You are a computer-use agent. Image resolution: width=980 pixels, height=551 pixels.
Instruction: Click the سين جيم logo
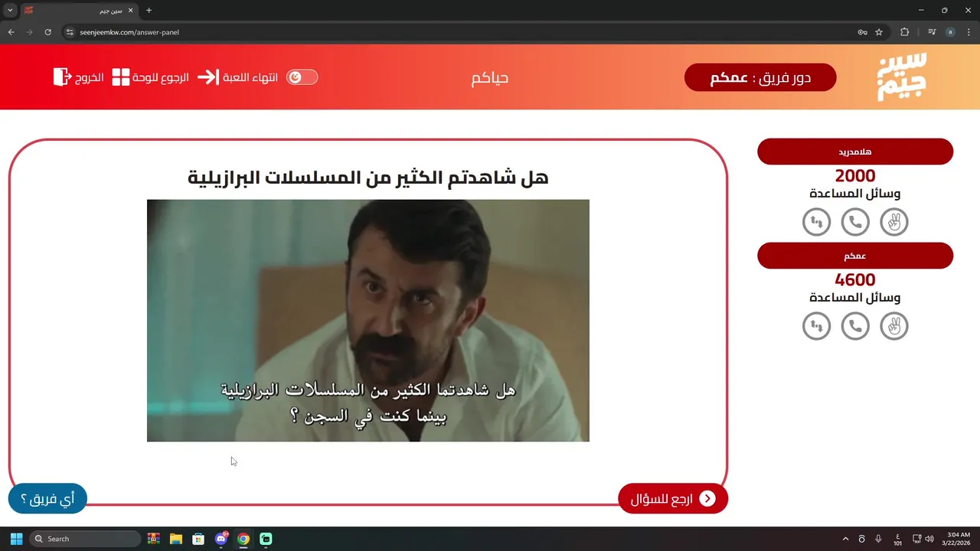click(902, 77)
